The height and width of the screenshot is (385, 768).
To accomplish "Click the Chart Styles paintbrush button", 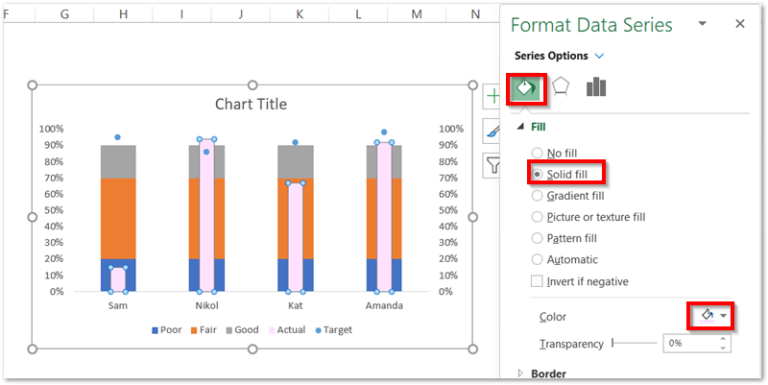I will pyautogui.click(x=491, y=131).
